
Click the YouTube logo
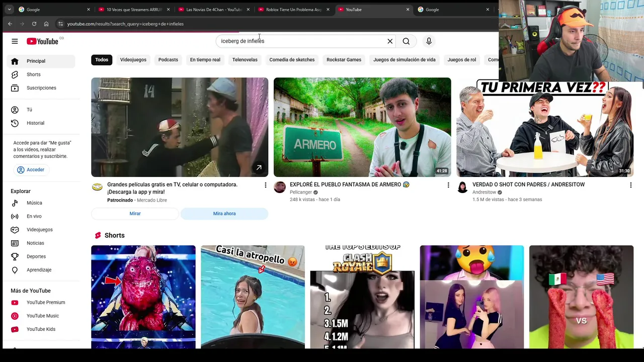(43, 41)
